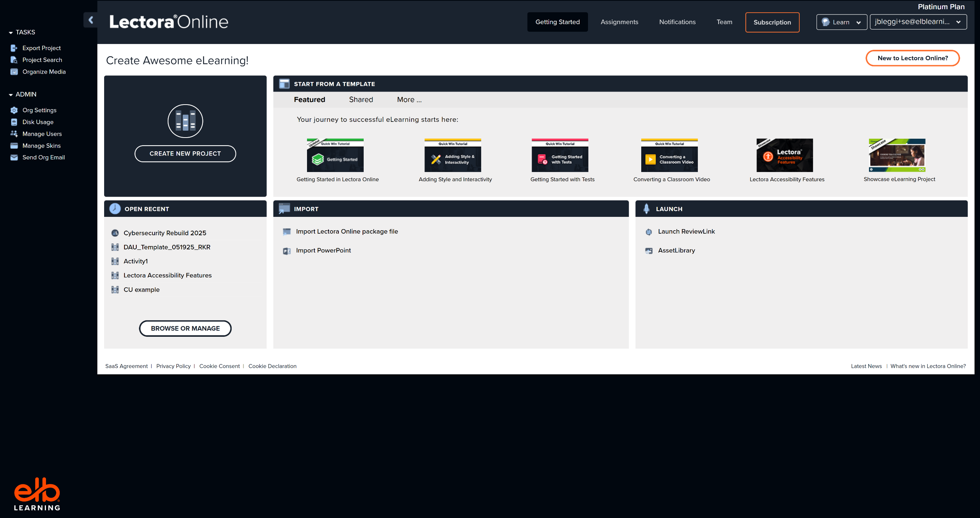Click the Launch rocket icon
980x518 pixels.
coord(647,209)
